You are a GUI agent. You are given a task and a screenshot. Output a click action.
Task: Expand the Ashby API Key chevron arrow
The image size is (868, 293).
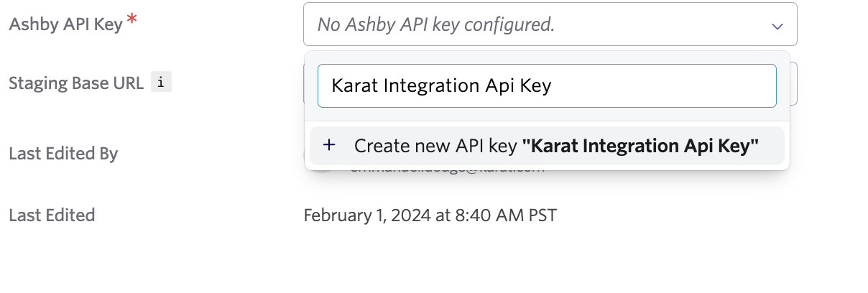(777, 26)
